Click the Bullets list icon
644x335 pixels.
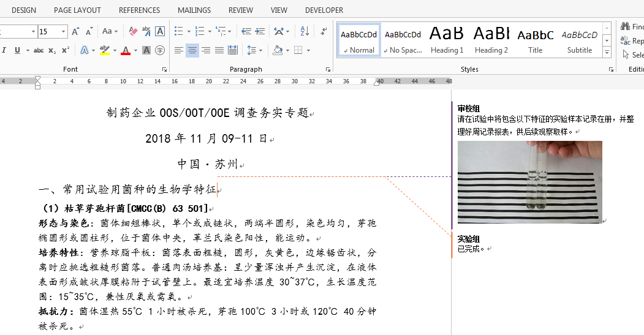pyautogui.click(x=179, y=31)
